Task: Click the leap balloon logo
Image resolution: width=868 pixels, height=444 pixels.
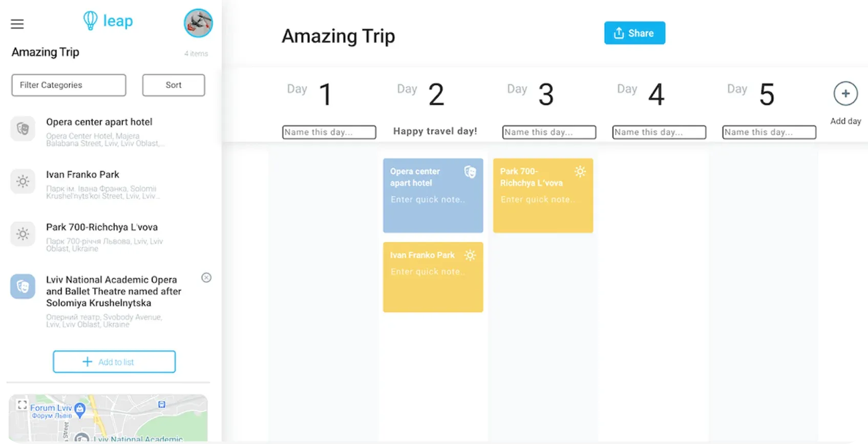Action: pos(91,20)
